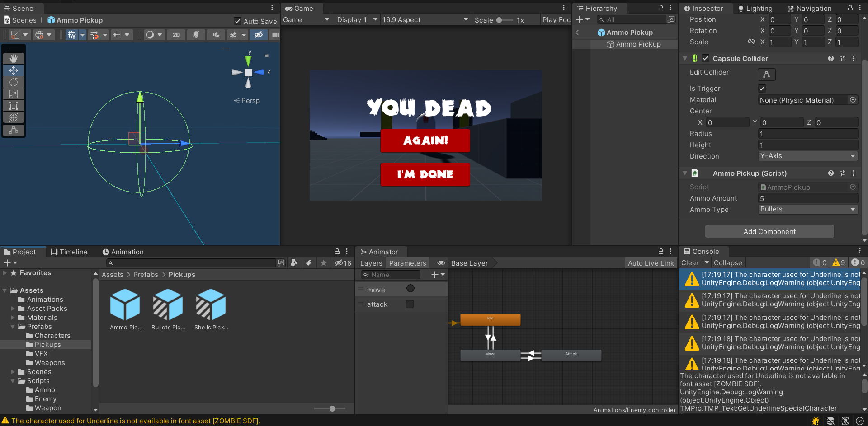Screen dimensions: 868x426
Task: Search by label in Project panel
Action: pos(309,263)
